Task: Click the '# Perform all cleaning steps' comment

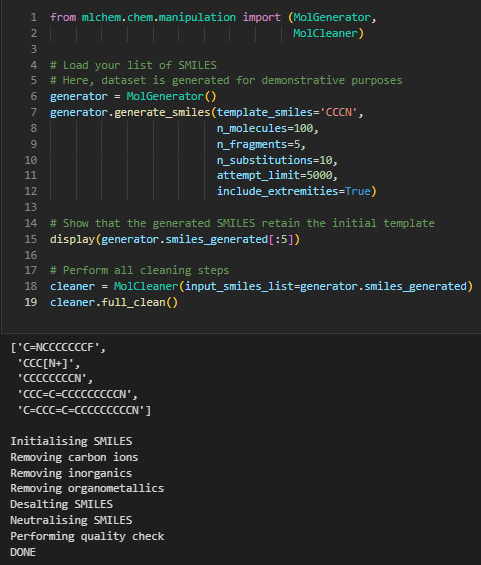Action: pos(139,270)
